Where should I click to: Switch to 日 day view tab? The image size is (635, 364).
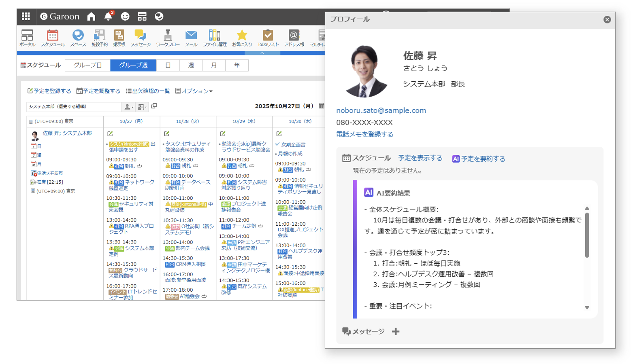168,65
